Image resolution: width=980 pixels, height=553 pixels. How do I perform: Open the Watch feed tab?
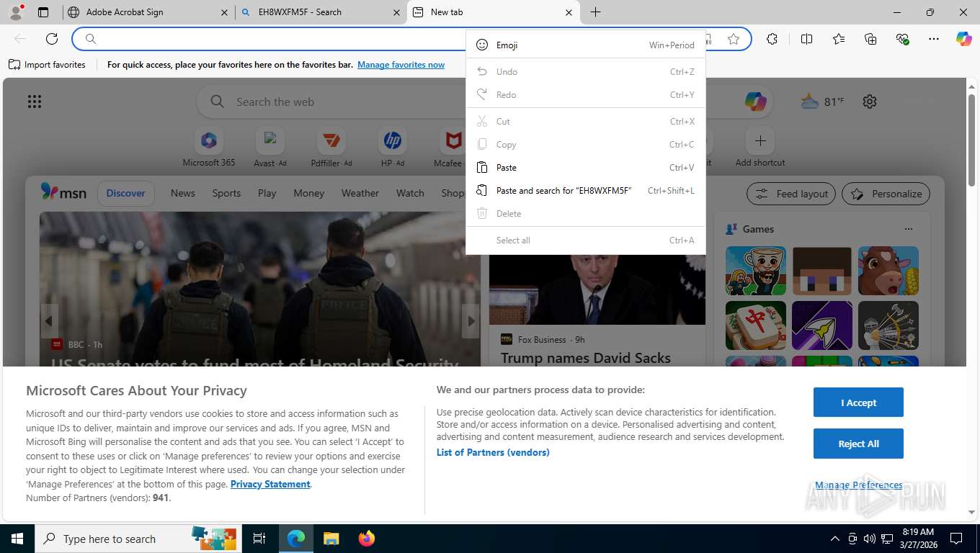tap(410, 193)
